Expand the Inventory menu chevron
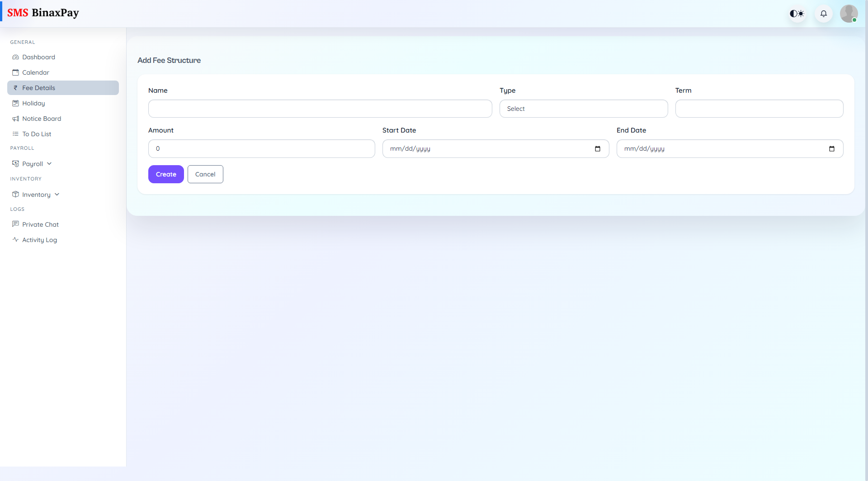The height and width of the screenshot is (481, 868). pos(57,194)
